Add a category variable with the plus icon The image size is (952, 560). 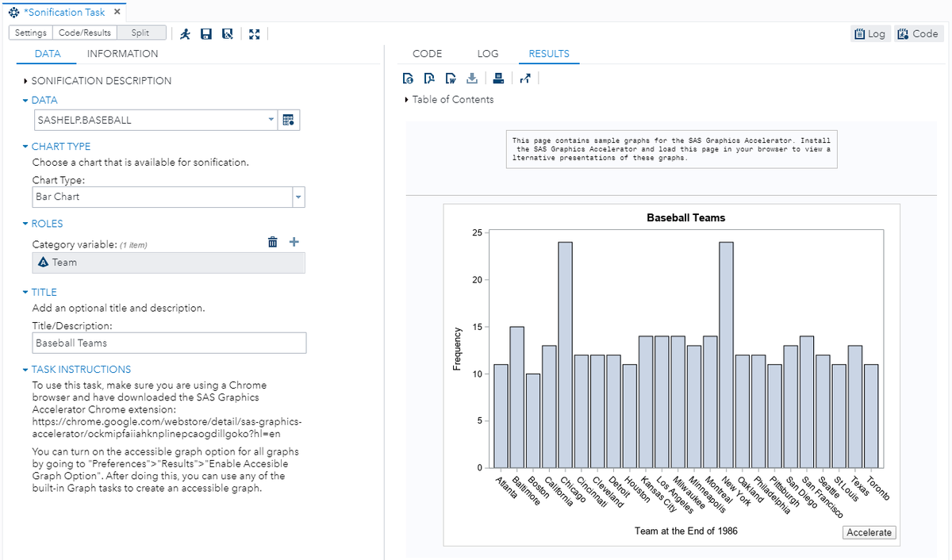(294, 242)
